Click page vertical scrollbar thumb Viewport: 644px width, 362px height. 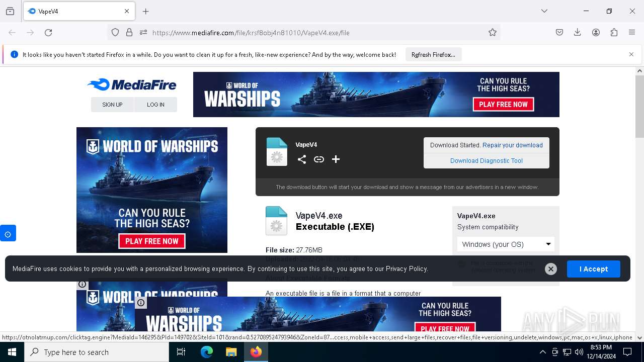click(x=639, y=106)
